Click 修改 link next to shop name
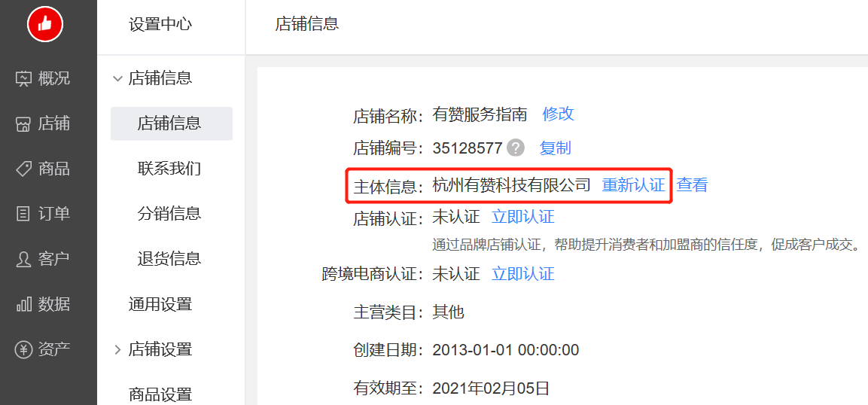Image resolution: width=868 pixels, height=405 pixels. click(x=558, y=114)
